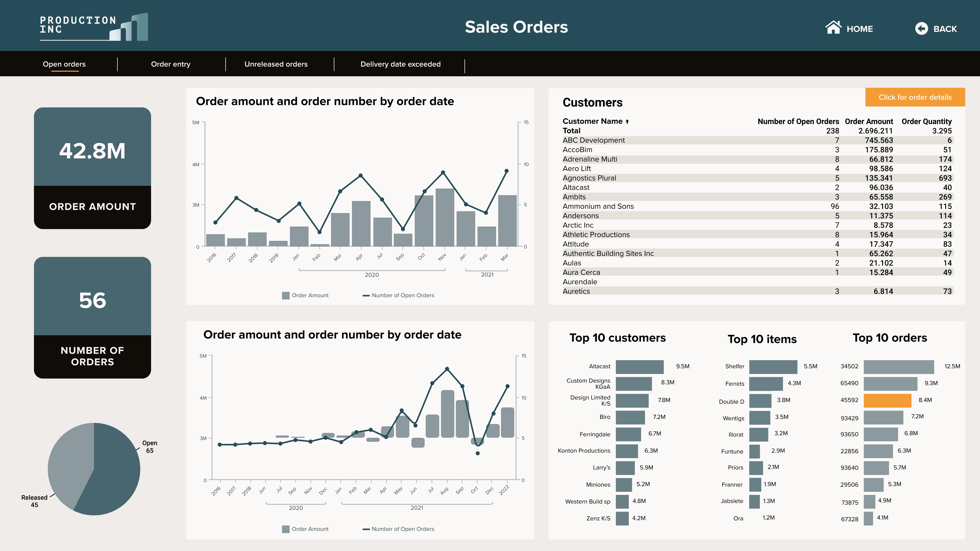
Task: Open the Order entry tab
Action: 170,64
